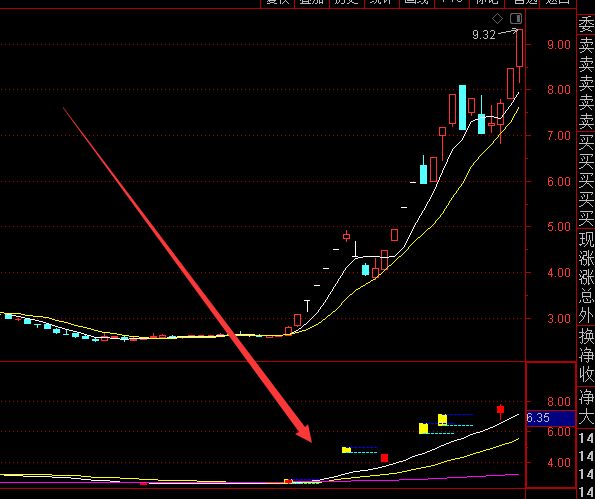Click the red square marker near 8.00 in the indicator pane
The width and height of the screenshot is (595, 499).
501,409
